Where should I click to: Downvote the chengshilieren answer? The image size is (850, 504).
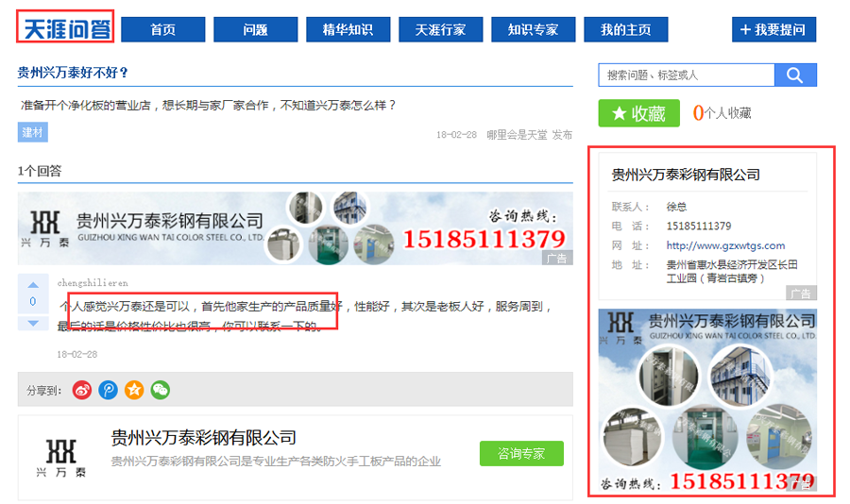(x=33, y=324)
